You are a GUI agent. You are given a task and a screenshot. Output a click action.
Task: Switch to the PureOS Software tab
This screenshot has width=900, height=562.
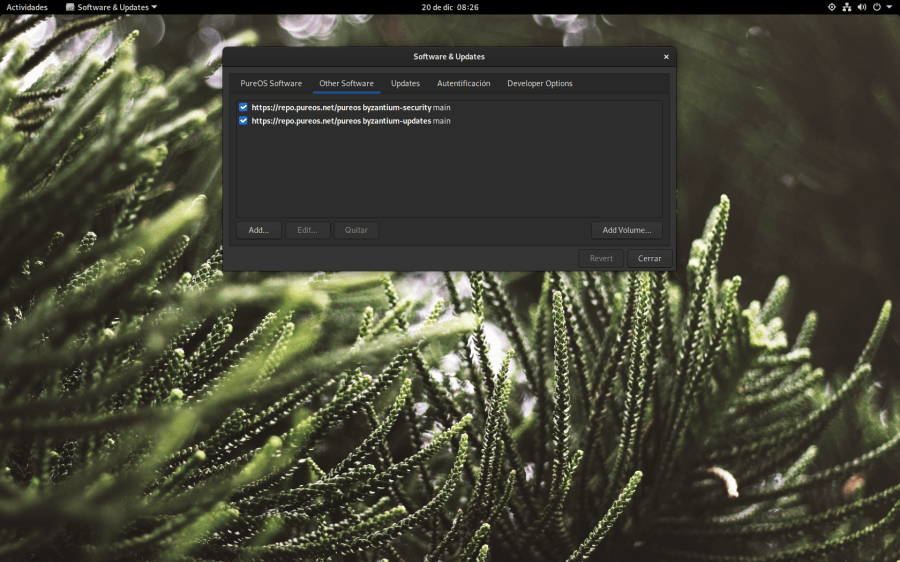click(x=271, y=84)
